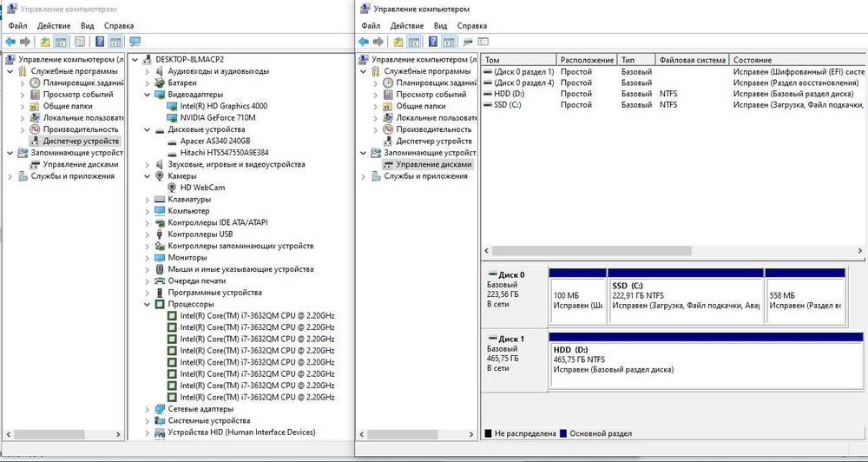Screen dimensions: 868x462
Task: Click Up-one-level folder icon in Device Manager window
Action: 45,42
